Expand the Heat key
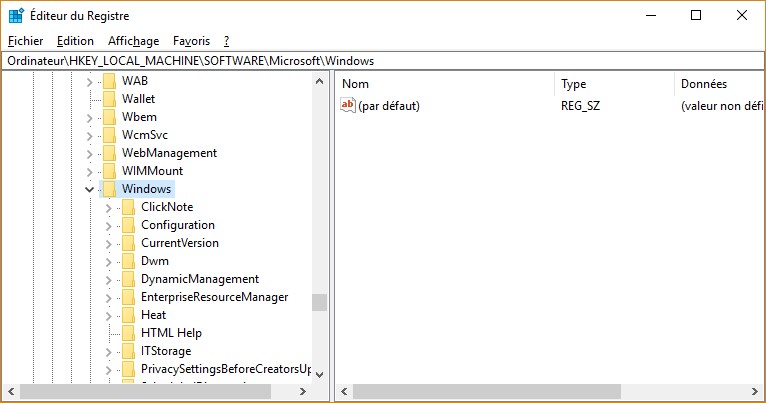766x403 pixels. [108, 316]
